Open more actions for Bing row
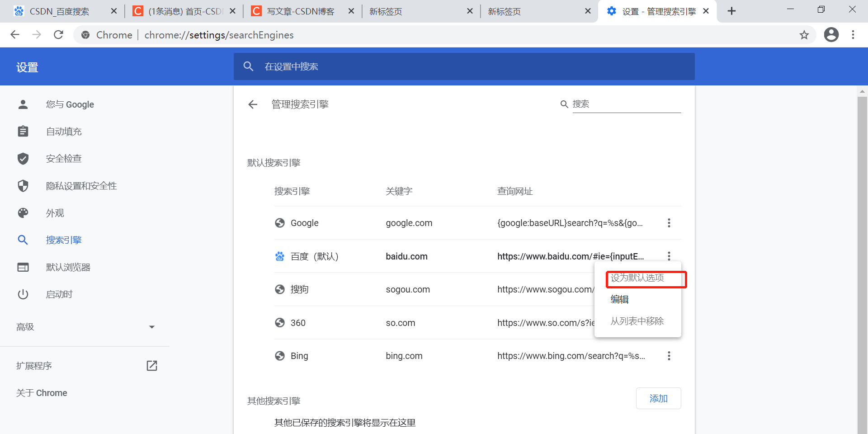Viewport: 868px width, 434px height. pos(669,356)
